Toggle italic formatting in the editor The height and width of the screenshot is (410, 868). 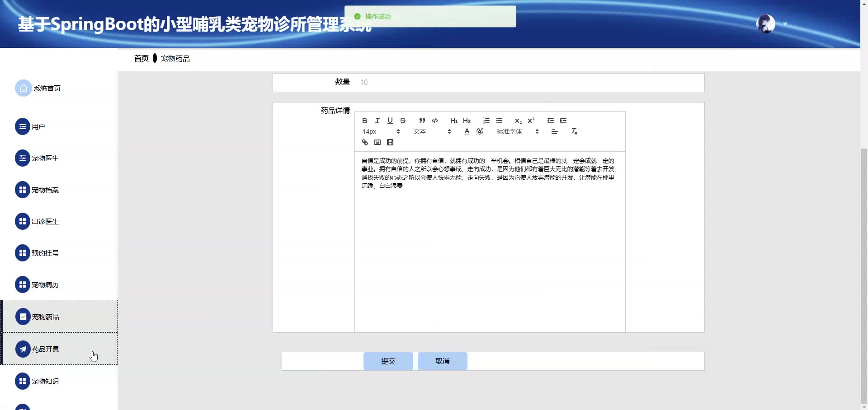377,121
